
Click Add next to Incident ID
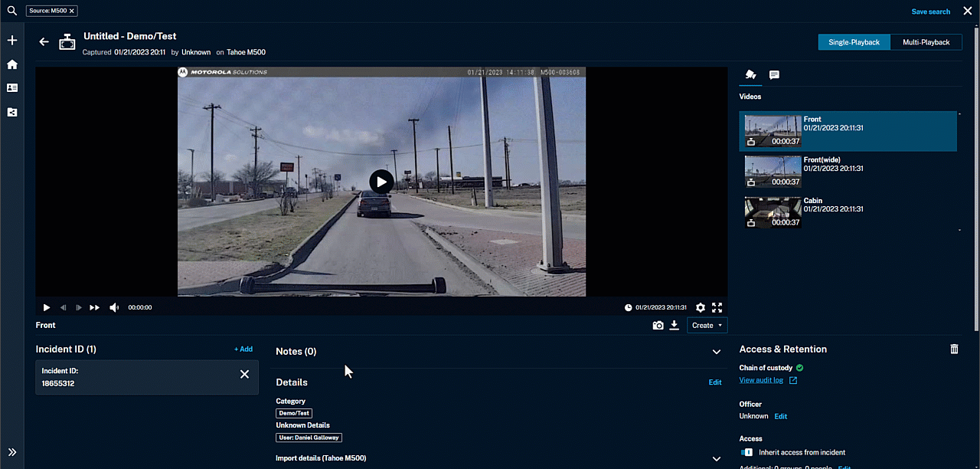pyautogui.click(x=243, y=349)
